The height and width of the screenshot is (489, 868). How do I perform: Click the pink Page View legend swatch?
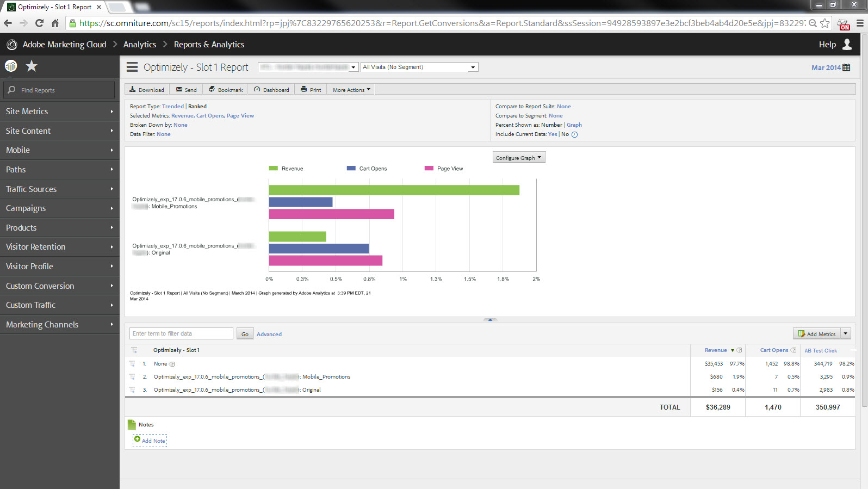click(429, 169)
